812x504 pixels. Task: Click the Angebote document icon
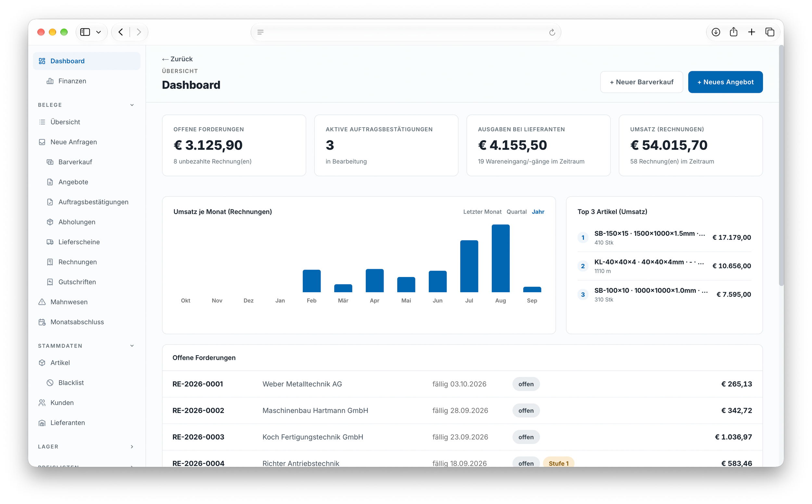click(x=50, y=182)
